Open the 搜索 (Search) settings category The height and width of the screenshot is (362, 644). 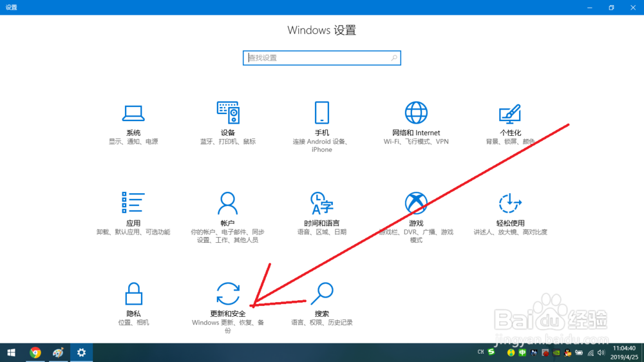coord(321,305)
